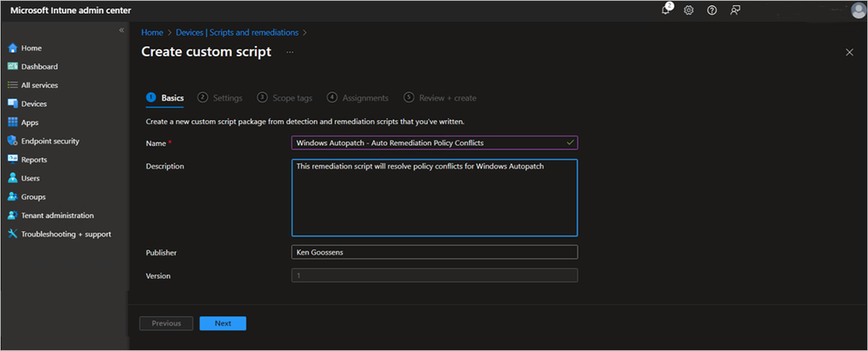Select the Basics step tab
Screen dimensions: 868x351
click(x=165, y=98)
